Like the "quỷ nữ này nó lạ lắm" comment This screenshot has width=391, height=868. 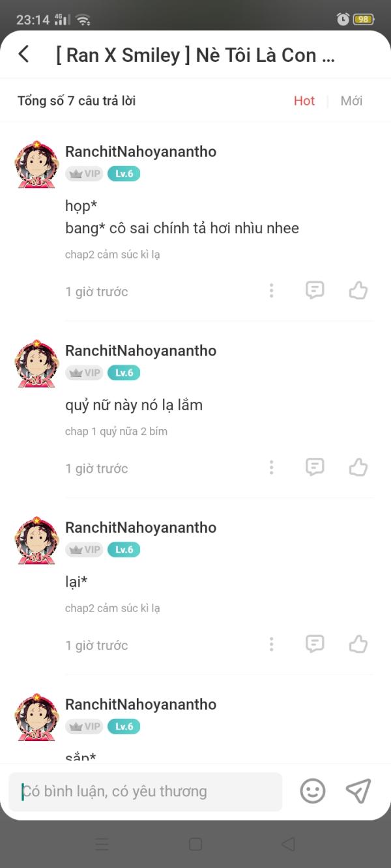358,467
